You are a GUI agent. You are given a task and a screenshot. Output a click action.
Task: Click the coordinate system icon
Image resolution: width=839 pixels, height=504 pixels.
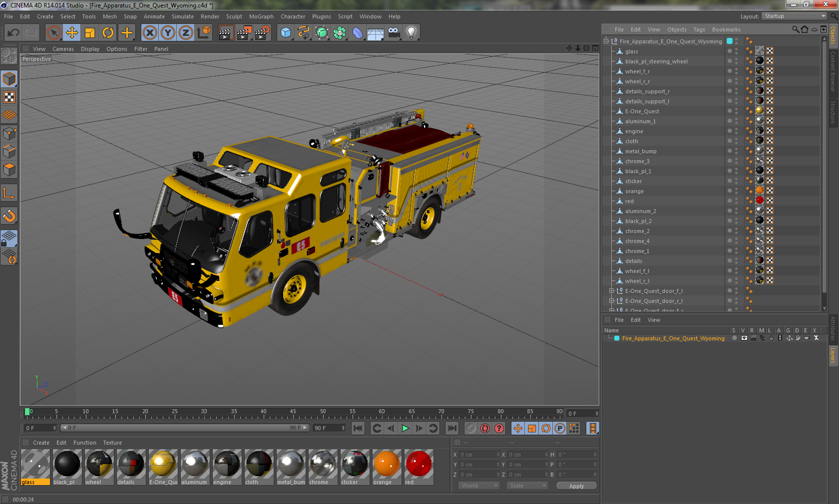[x=204, y=33]
